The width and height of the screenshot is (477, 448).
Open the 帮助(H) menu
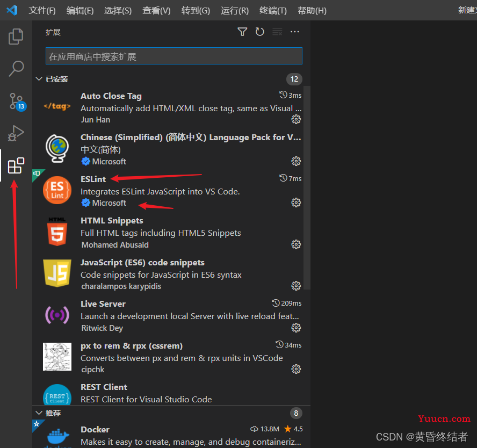pos(312,11)
